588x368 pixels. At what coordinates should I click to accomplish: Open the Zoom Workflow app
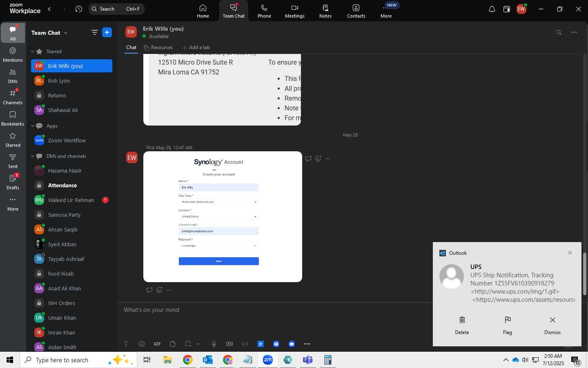[x=71, y=140]
